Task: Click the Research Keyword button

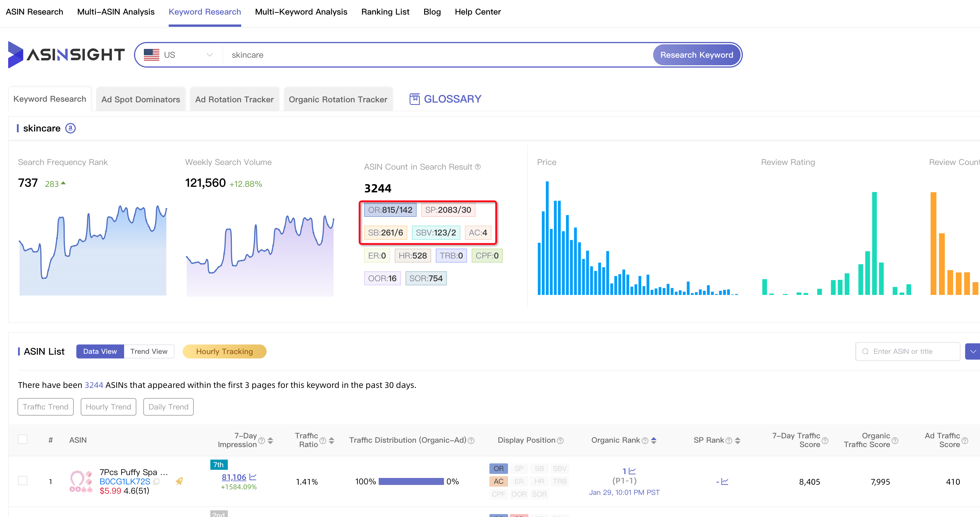Action: coord(696,55)
